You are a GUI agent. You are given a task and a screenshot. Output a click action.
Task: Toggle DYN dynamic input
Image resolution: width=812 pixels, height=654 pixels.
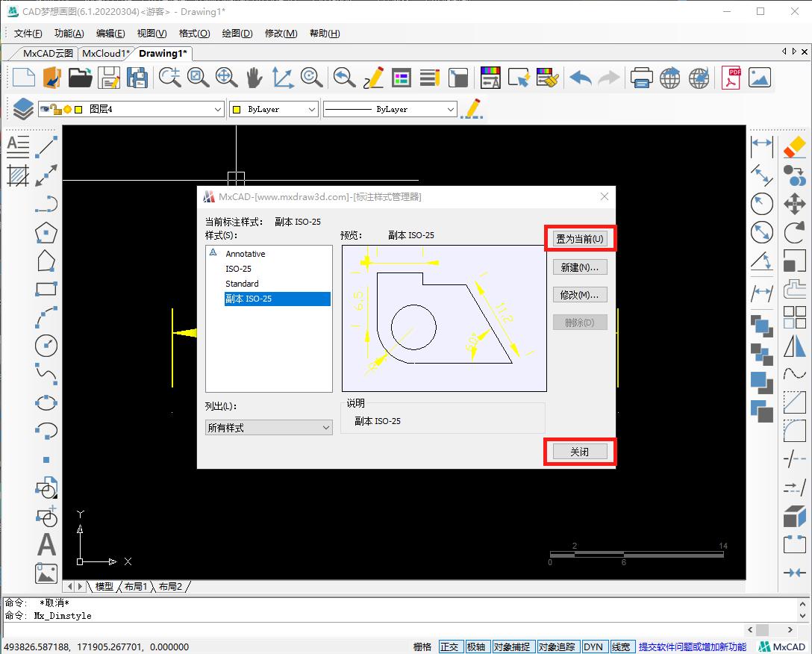(594, 647)
